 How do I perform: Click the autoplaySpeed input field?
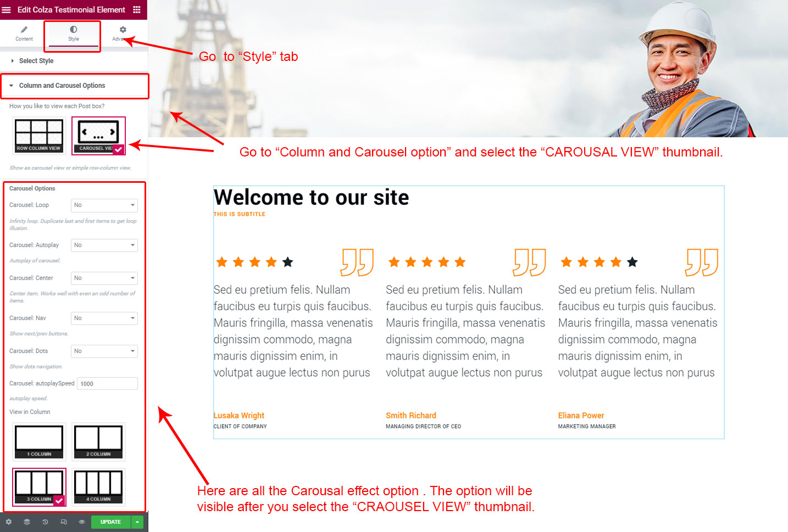(107, 384)
